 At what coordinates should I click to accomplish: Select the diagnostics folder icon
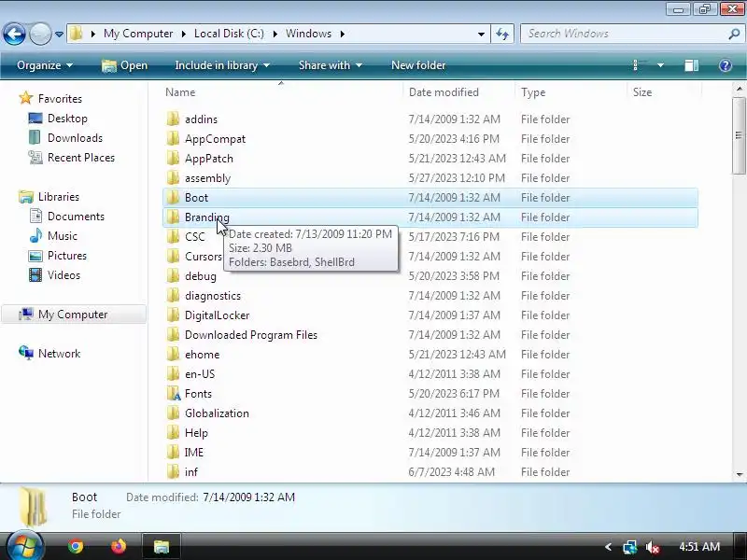click(173, 295)
